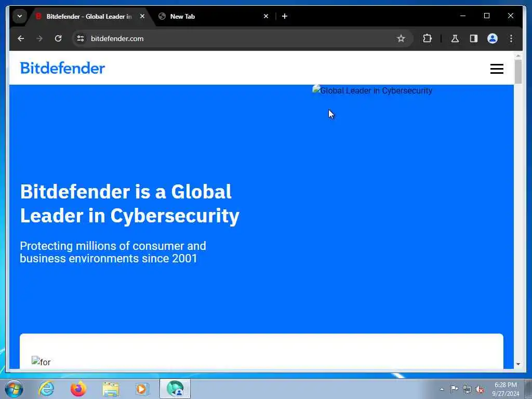Viewport: 532px width, 399px height.
Task: Show hidden system tray icons
Action: pos(442,389)
